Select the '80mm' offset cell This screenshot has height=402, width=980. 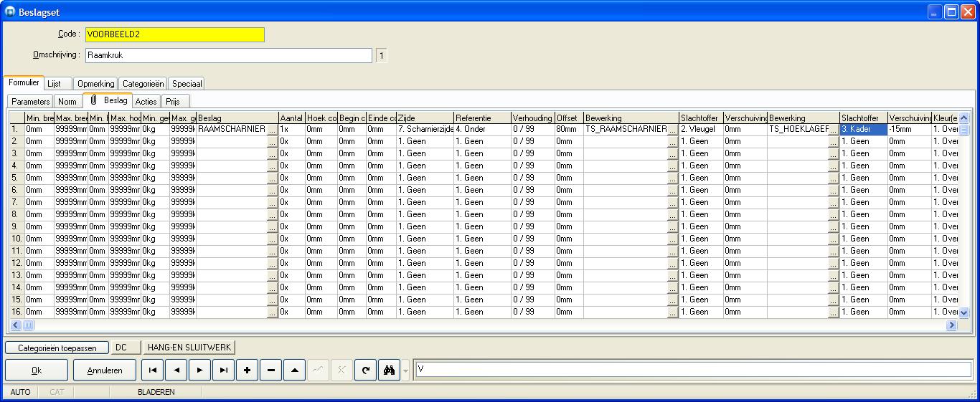pyautogui.click(x=569, y=130)
